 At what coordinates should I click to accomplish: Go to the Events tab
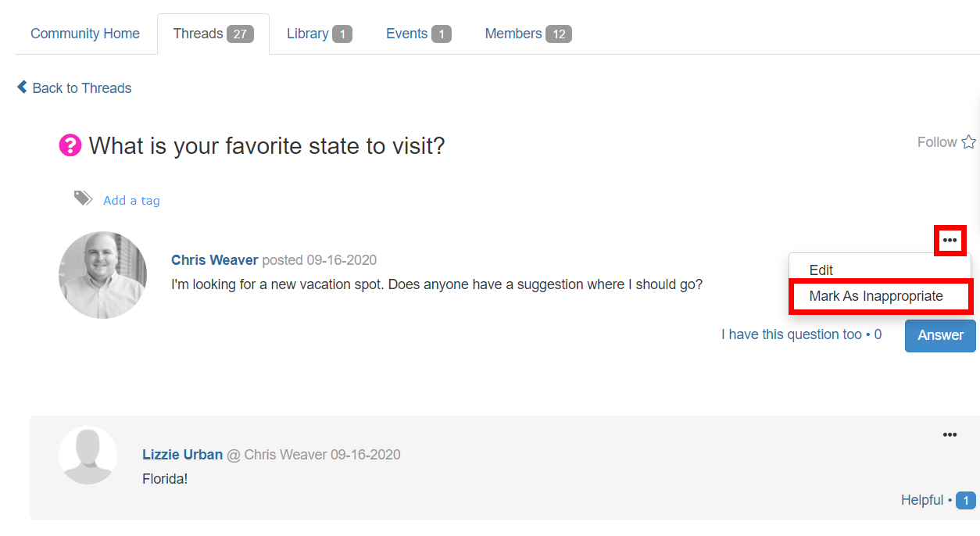click(419, 34)
